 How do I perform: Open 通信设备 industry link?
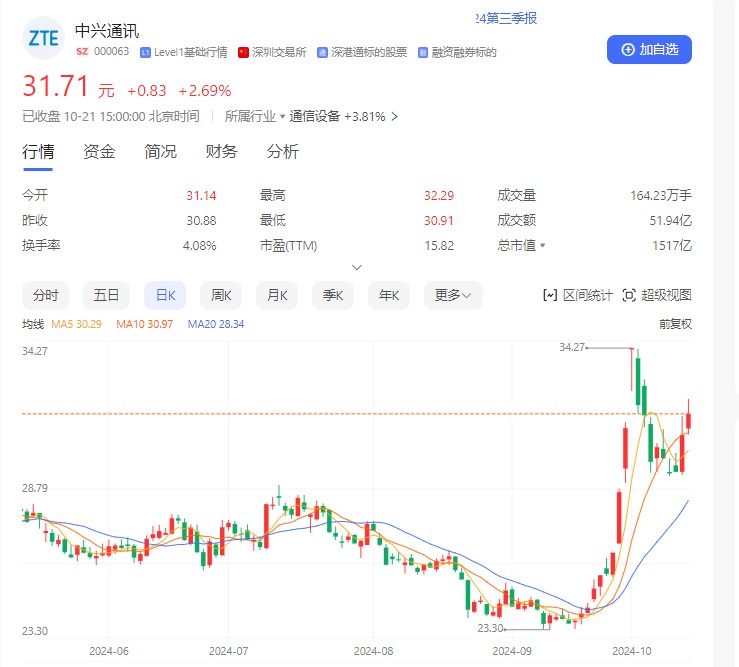click(314, 116)
